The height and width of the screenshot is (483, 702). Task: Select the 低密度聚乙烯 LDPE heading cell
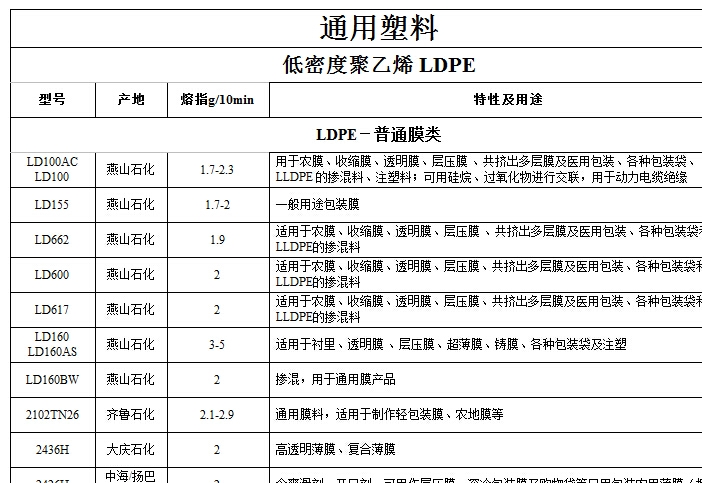[x=378, y=66]
